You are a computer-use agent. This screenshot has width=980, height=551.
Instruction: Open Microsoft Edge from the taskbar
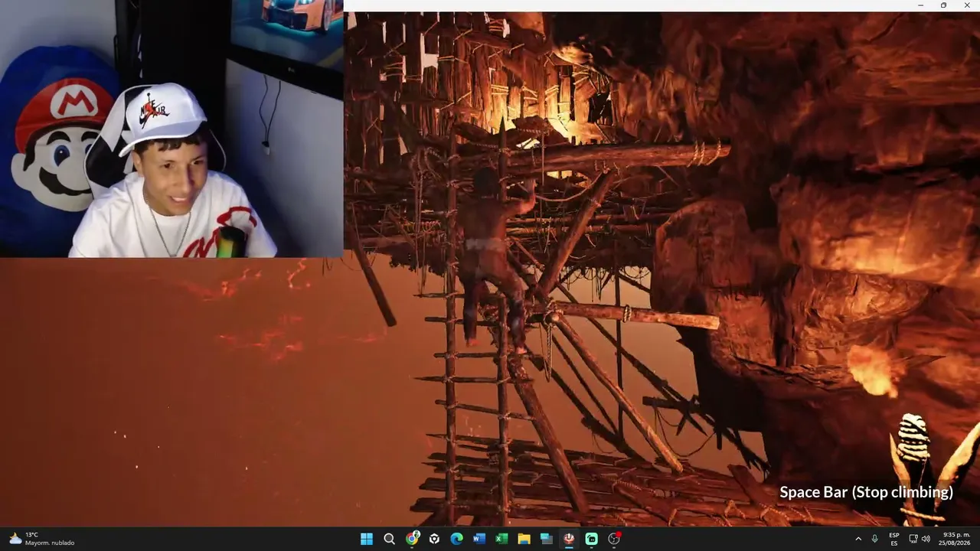click(456, 539)
